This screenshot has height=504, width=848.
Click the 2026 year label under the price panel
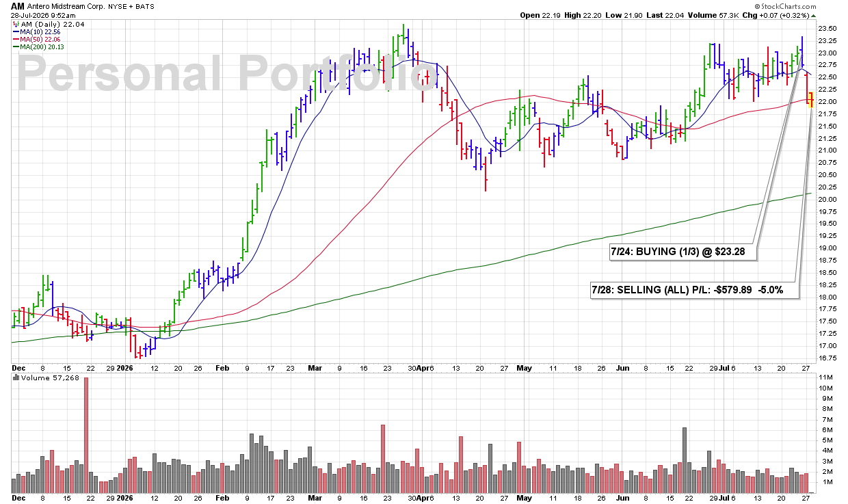(124, 367)
